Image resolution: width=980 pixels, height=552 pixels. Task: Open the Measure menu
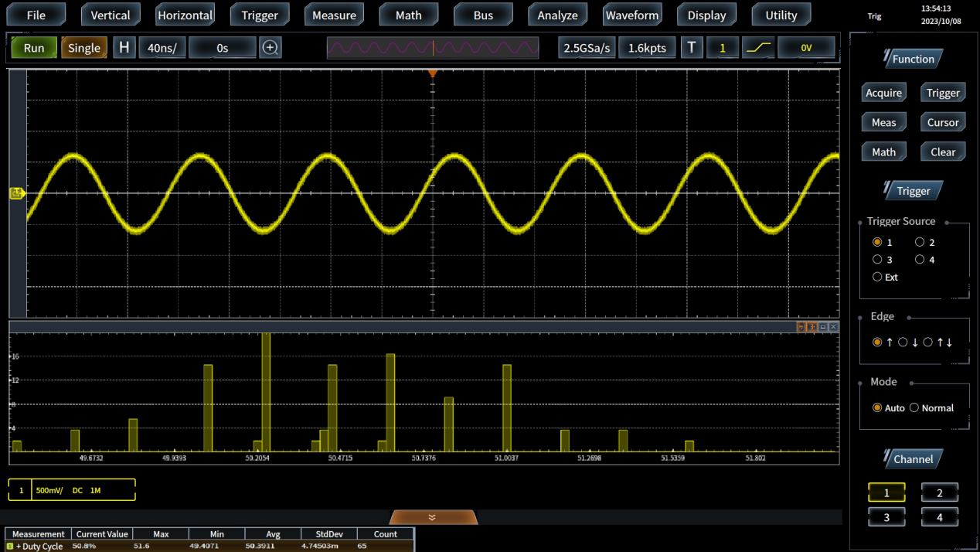pos(334,15)
